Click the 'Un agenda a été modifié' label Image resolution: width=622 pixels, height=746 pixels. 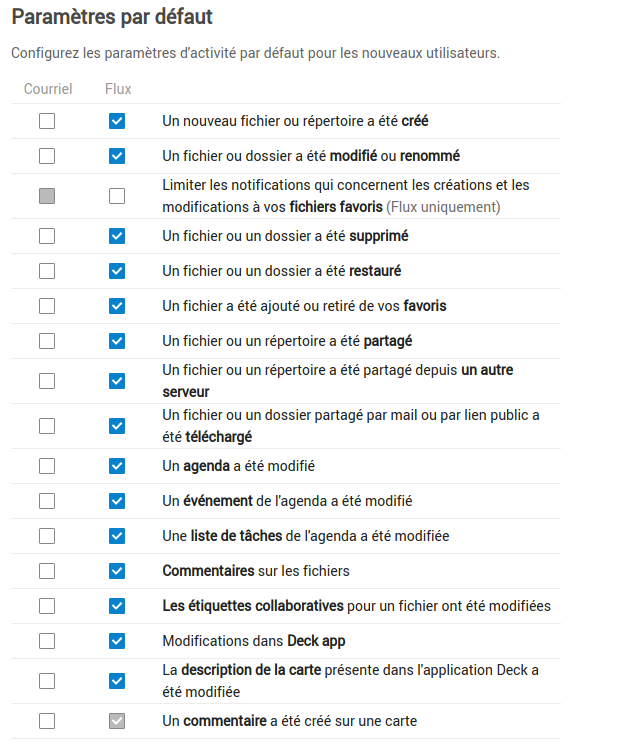(x=239, y=466)
